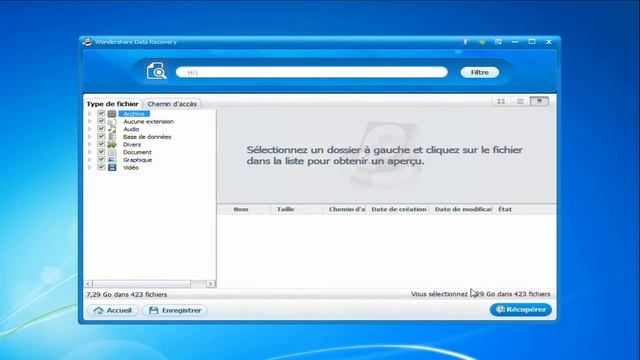The height and width of the screenshot is (360, 640).
Task: Click the search path input field
Action: [312, 72]
